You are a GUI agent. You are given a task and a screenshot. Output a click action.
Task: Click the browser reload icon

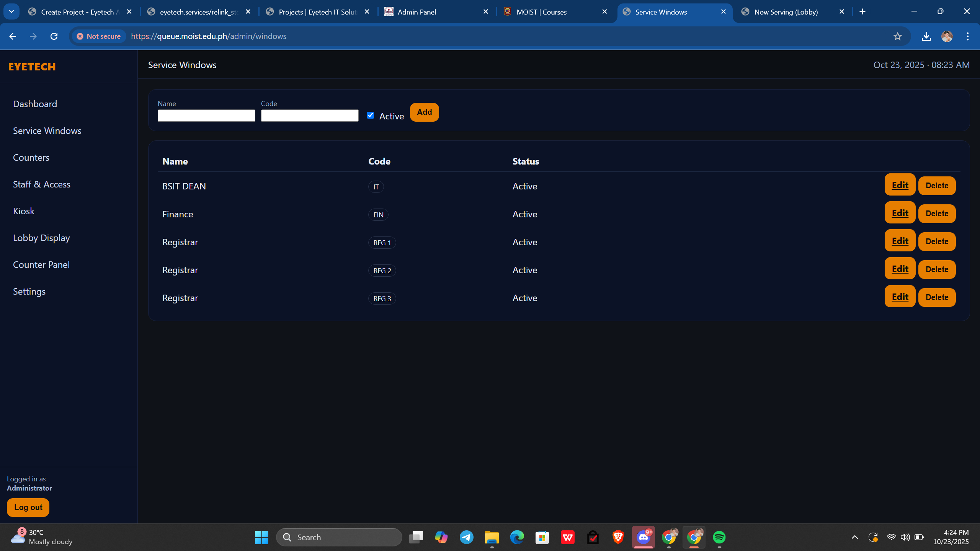tap(54, 36)
